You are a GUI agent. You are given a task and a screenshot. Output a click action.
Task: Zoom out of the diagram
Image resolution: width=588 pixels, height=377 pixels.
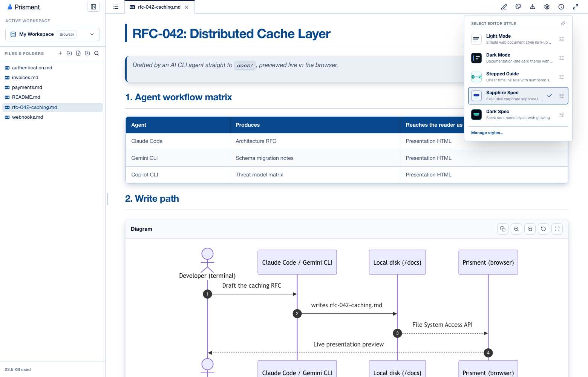(516, 229)
